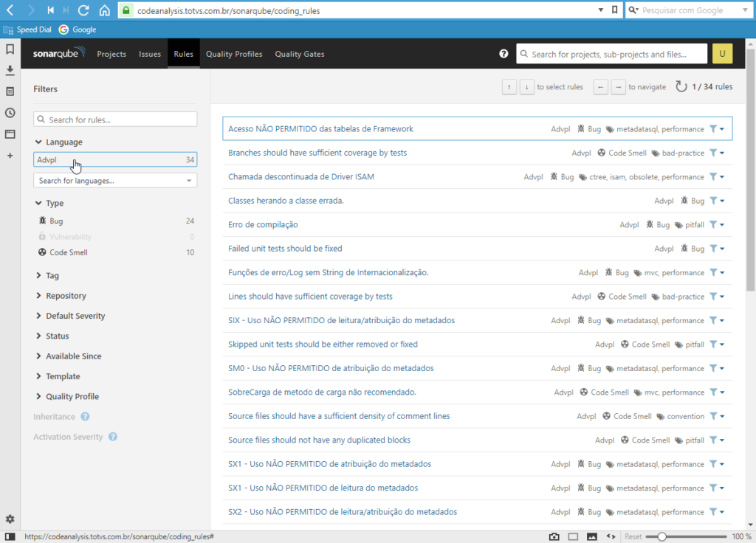The height and width of the screenshot is (543, 756).
Task: Deselect the Advpl language filter
Action: [115, 159]
